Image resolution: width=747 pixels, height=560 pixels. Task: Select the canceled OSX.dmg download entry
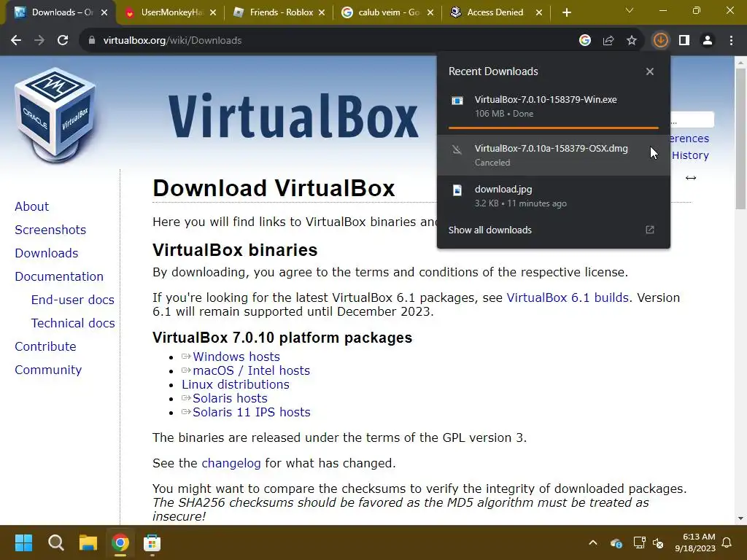(x=554, y=155)
